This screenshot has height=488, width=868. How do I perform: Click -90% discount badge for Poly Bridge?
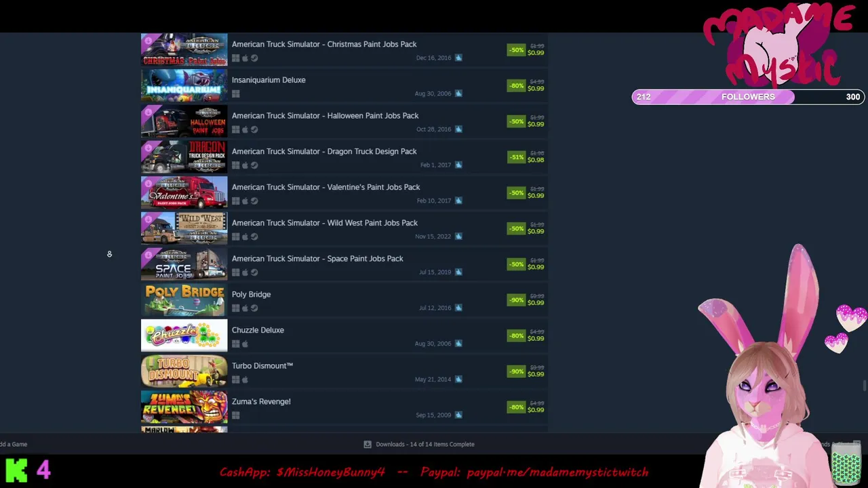517,300
